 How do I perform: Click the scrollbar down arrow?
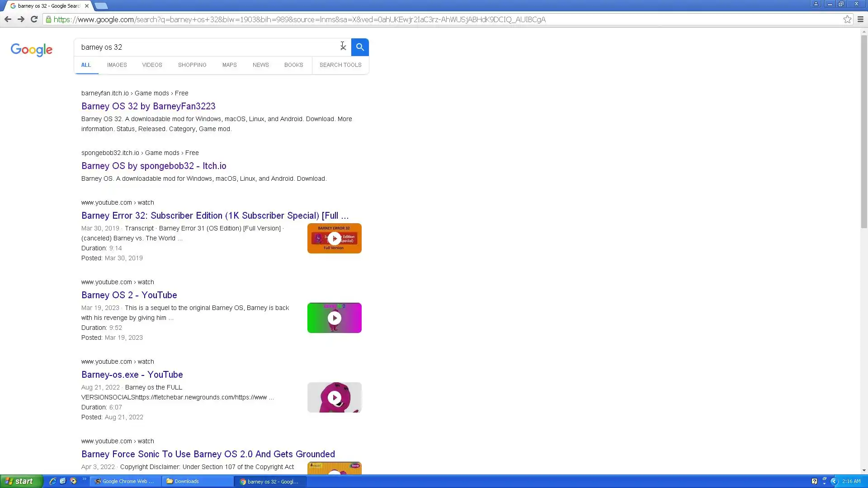[864, 470]
